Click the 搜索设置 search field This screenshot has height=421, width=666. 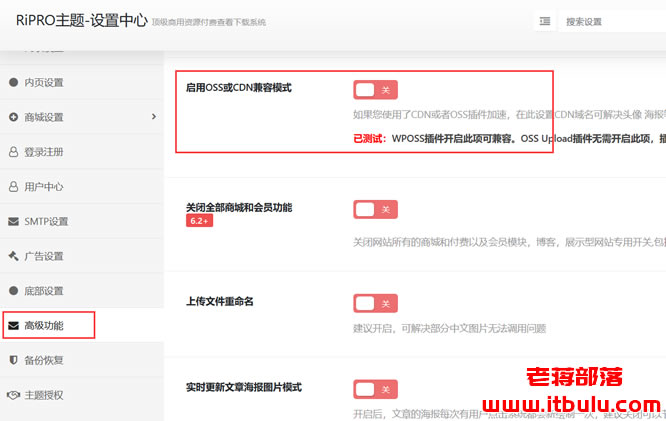pyautogui.click(x=612, y=21)
